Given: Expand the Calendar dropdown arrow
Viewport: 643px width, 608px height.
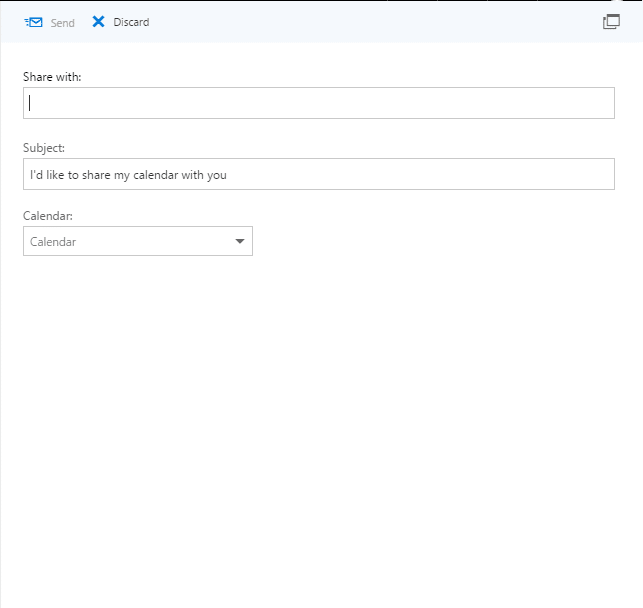Looking at the screenshot, I should 240,241.
